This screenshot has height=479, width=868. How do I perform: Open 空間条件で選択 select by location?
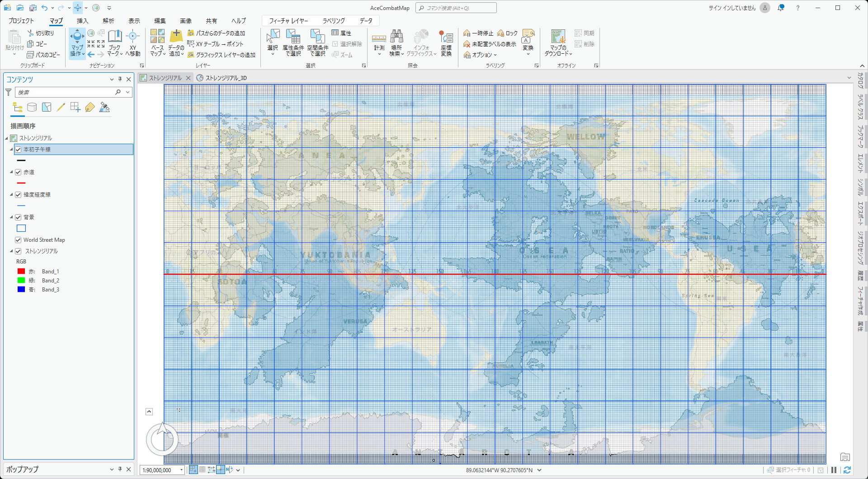(317, 43)
